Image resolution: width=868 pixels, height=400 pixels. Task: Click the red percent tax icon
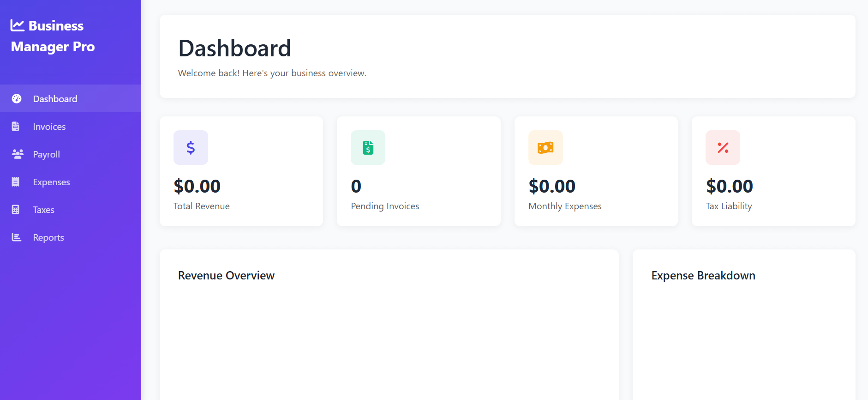pyautogui.click(x=723, y=148)
